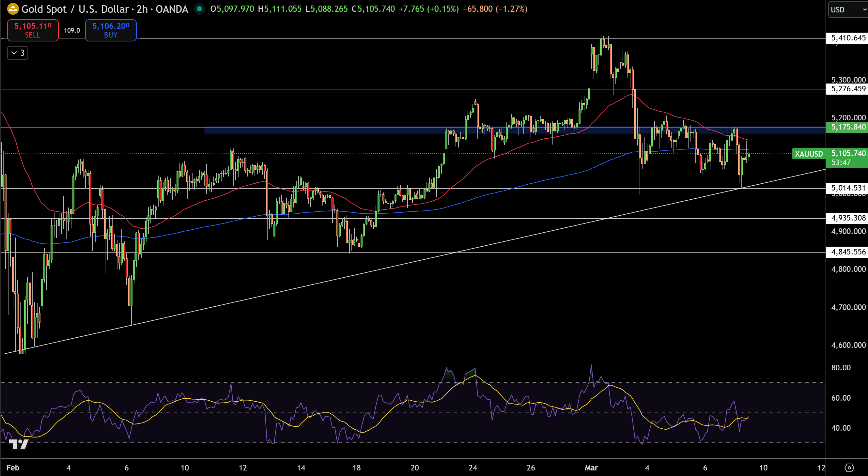Click the OANDA broker name in title
The width and height of the screenshot is (868, 476).
coord(172,9)
